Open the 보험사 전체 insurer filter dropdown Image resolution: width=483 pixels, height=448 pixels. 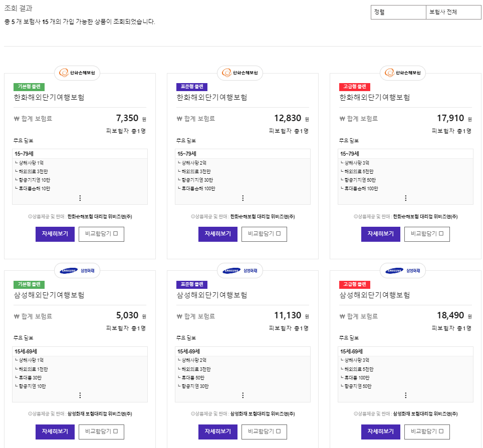[x=453, y=13]
